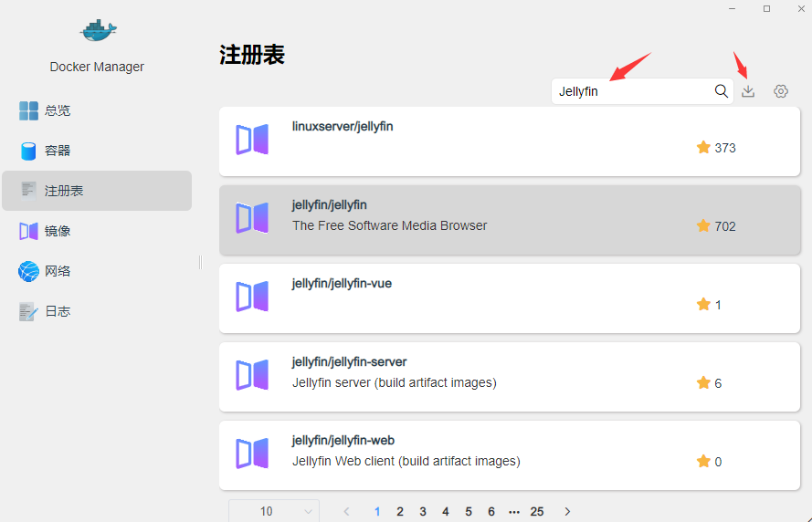The height and width of the screenshot is (522, 812).
Task: Click the pagination ellipsis to skip pages
Action: pyautogui.click(x=514, y=511)
